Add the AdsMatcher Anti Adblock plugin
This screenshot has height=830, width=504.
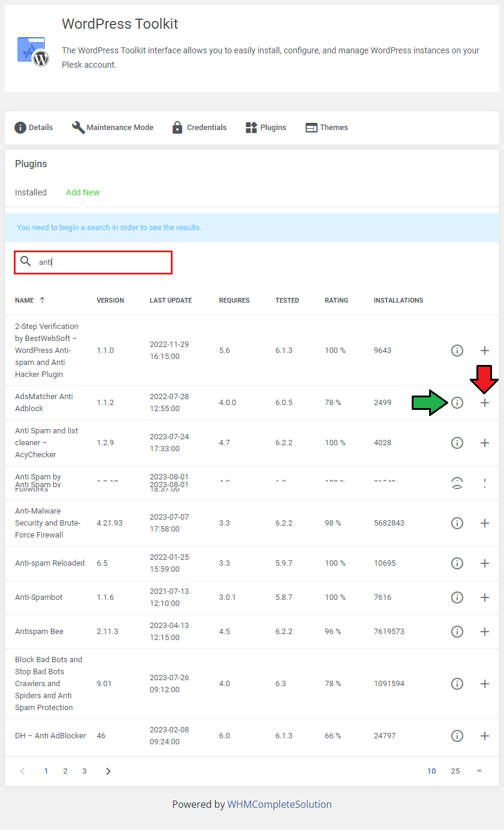[485, 403]
